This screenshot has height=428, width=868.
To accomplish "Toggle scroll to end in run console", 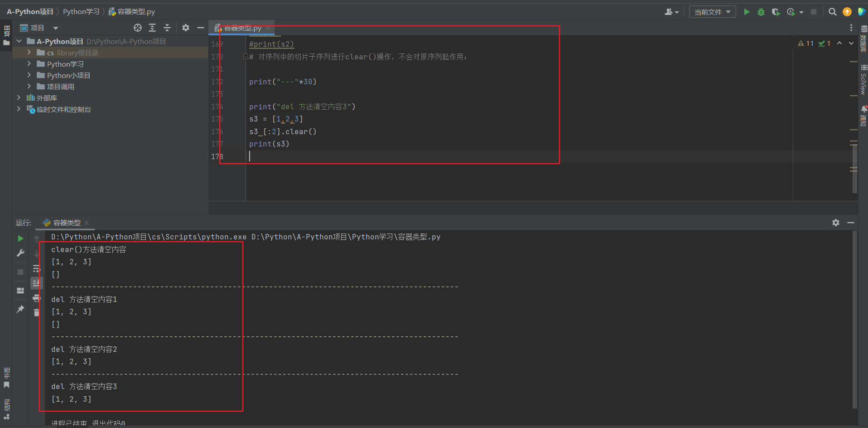I will tap(37, 283).
